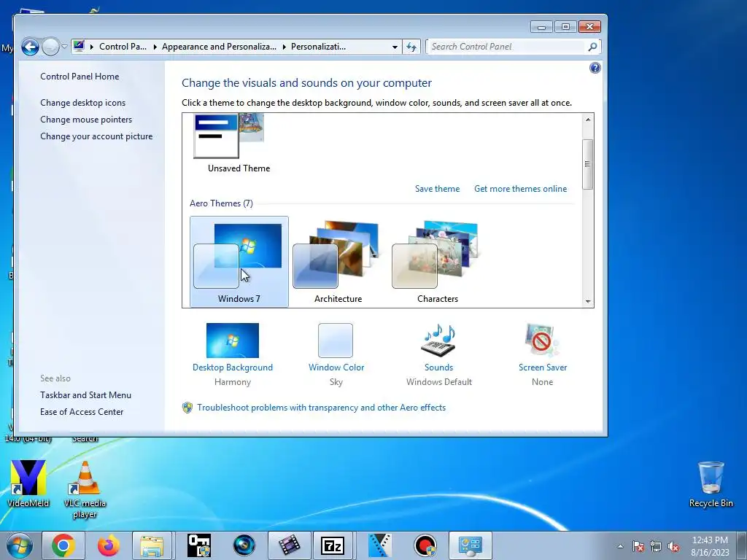The image size is (747, 560).
Task: Switch to Control Panel taskbar button
Action: pyautogui.click(x=471, y=545)
